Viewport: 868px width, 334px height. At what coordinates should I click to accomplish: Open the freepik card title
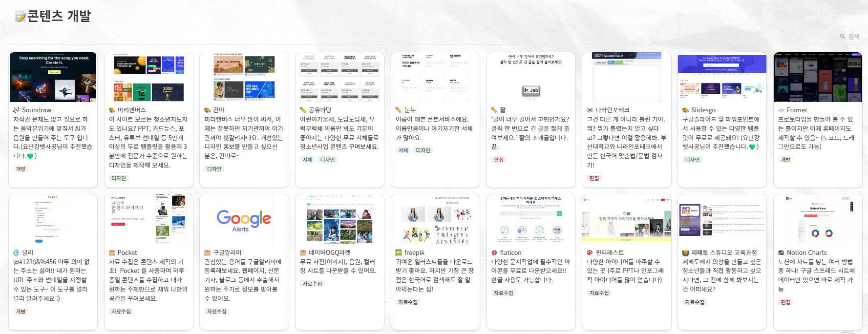pyautogui.click(x=415, y=253)
